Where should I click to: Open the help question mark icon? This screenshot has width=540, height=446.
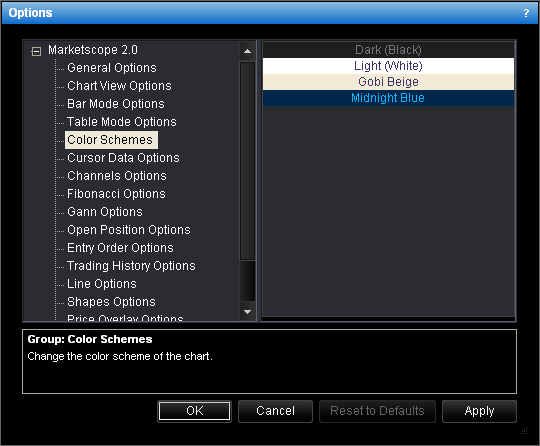[526, 13]
